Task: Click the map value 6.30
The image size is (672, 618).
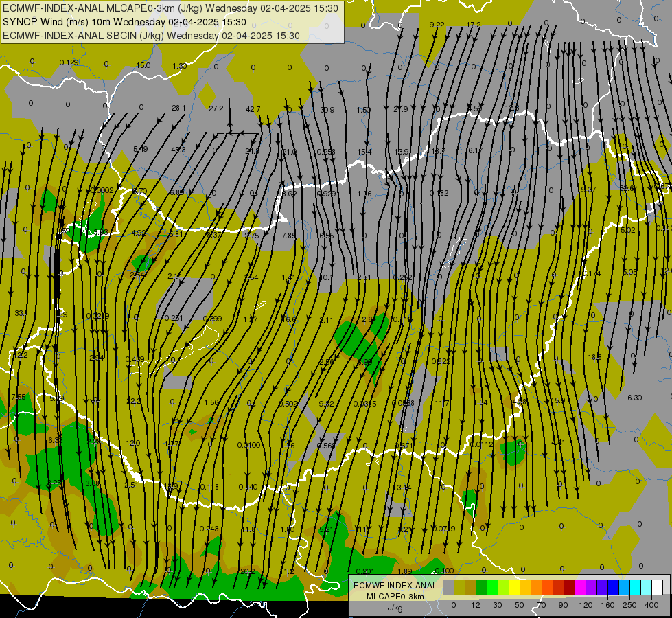Action: [x=635, y=398]
